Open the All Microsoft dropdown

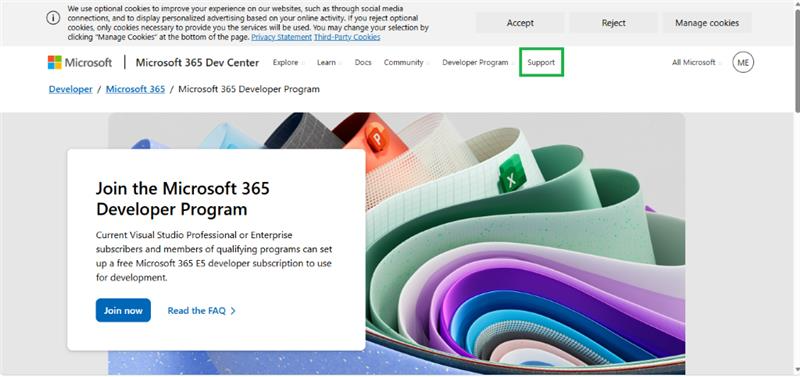[x=696, y=62]
